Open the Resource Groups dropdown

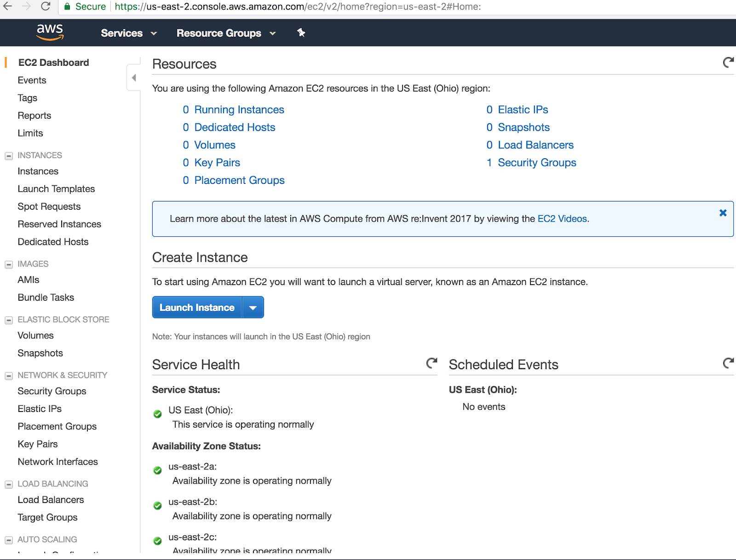(x=226, y=33)
